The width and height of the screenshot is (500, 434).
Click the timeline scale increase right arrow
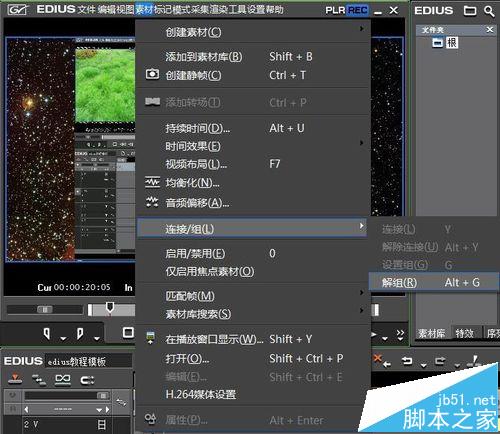click(107, 409)
